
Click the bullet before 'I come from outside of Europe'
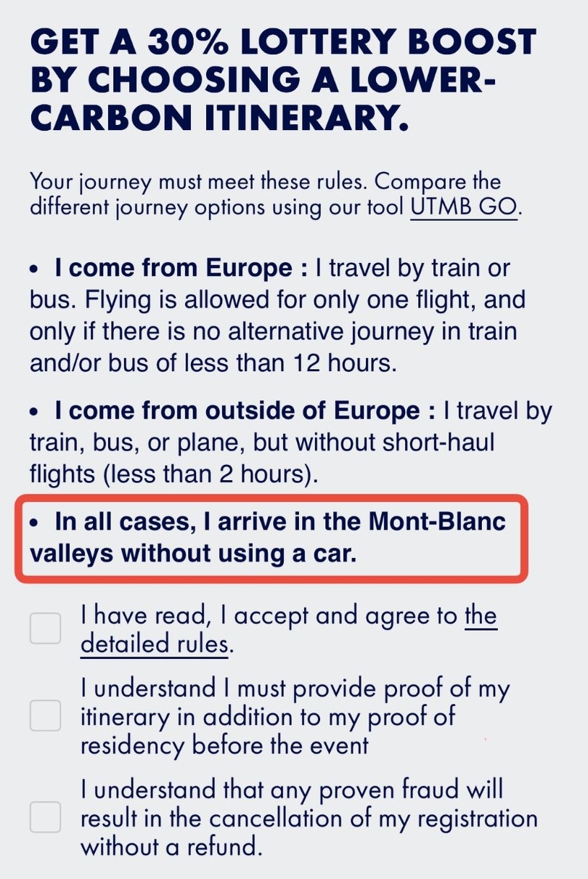(35, 413)
